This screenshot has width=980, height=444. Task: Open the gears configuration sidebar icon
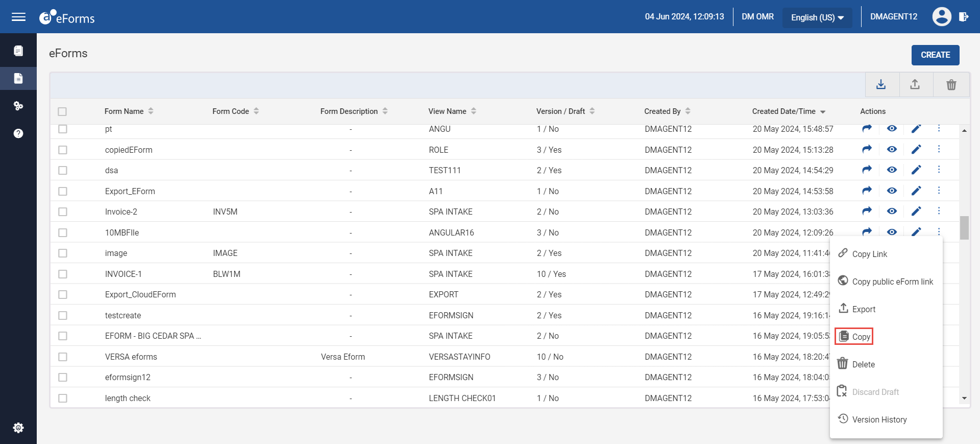click(x=18, y=106)
